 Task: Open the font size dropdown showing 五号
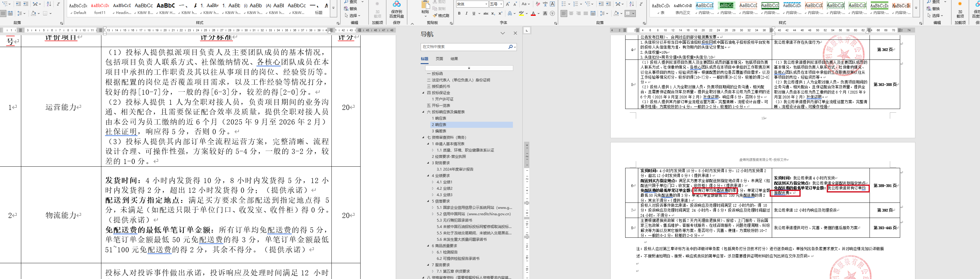[501, 4]
